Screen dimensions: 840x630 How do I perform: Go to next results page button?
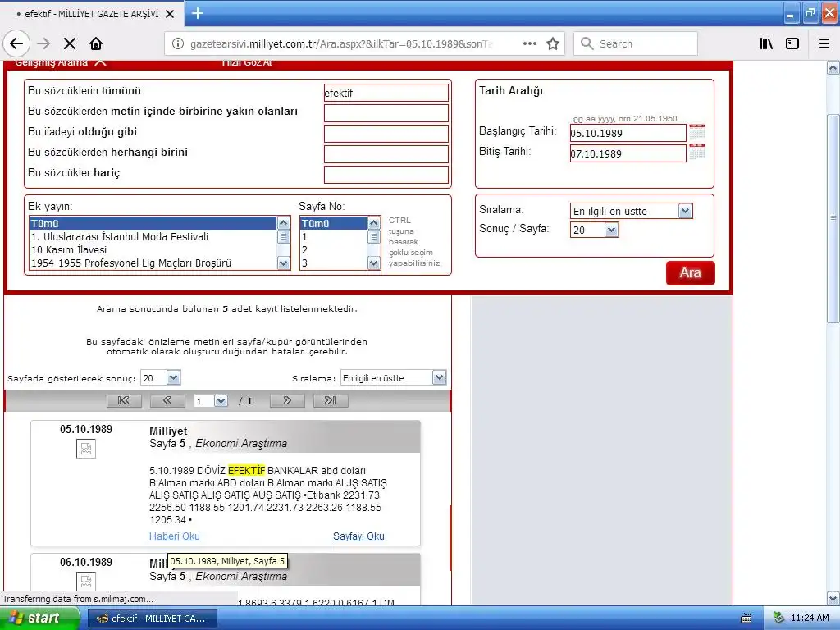[287, 400]
